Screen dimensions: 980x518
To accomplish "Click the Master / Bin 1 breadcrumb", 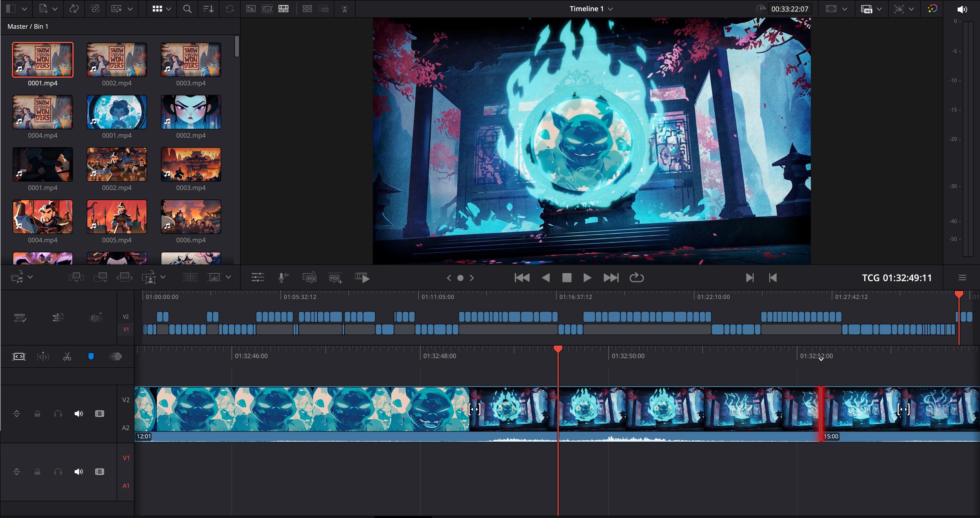I will 28,26.
